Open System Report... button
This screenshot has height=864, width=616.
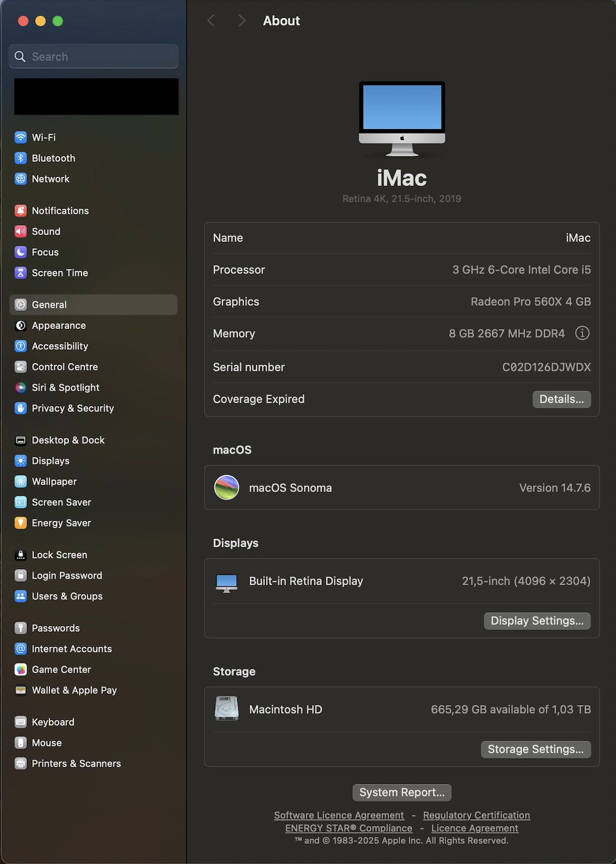402,792
